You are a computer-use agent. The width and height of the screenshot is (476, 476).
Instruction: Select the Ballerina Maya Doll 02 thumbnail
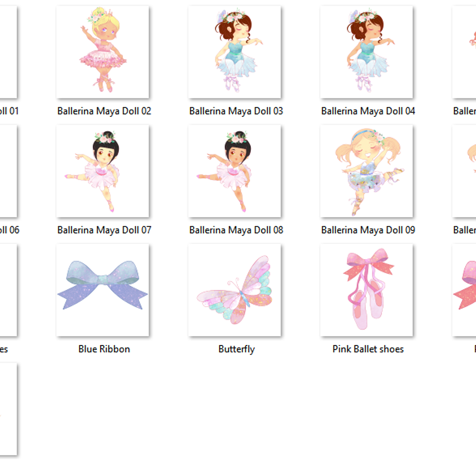102,52
